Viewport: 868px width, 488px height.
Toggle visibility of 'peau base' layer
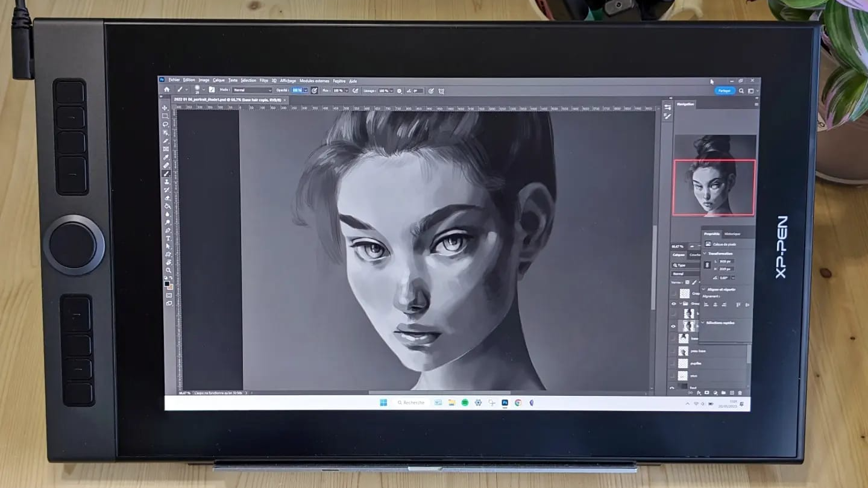point(673,351)
